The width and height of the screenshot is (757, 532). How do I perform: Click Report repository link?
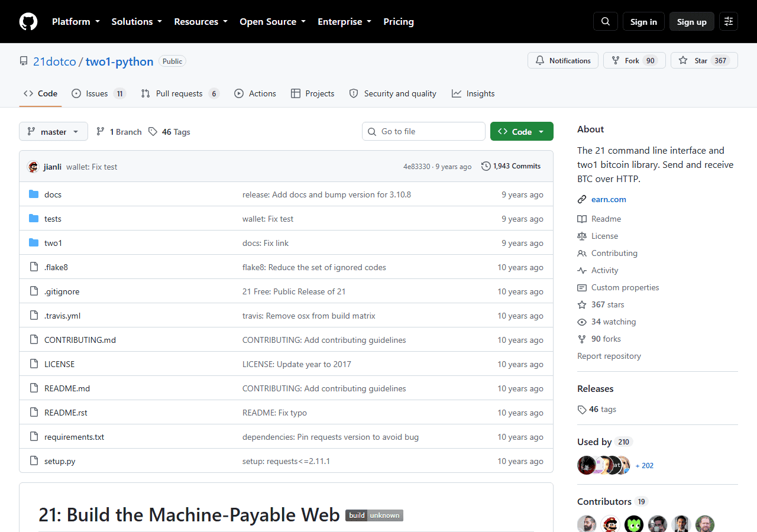[x=609, y=356]
